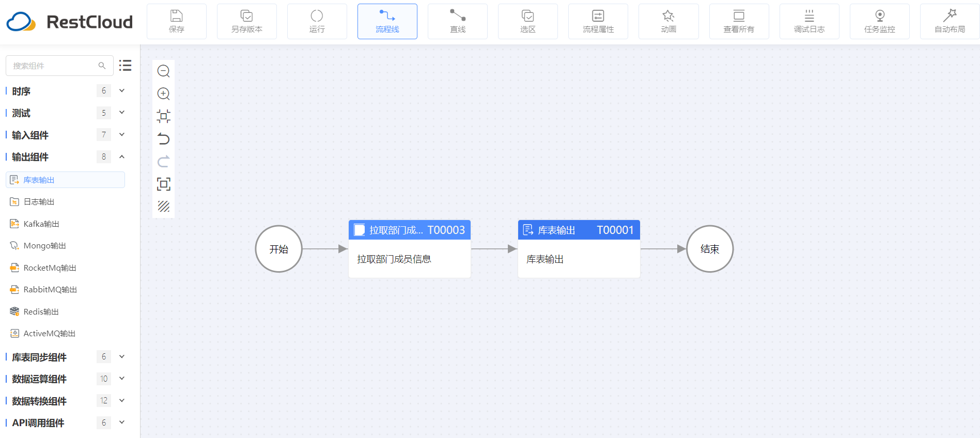
Task: Open the 调试日志 debug log
Action: 810,21
